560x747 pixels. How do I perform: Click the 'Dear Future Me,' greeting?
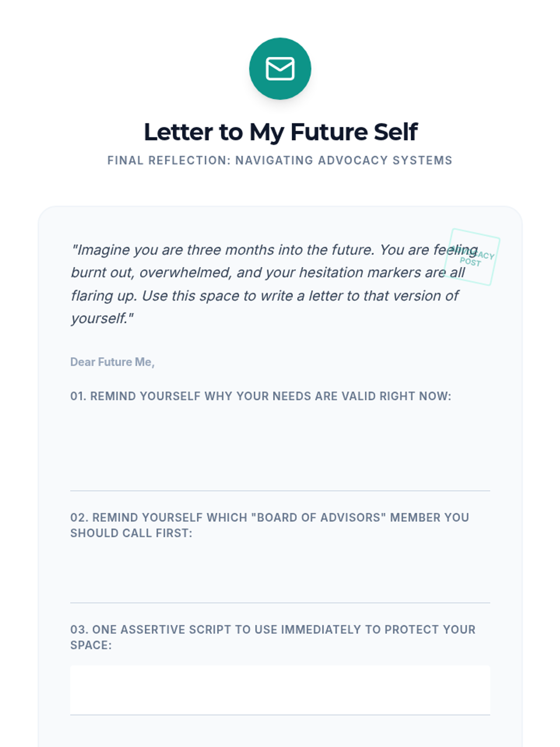(112, 362)
